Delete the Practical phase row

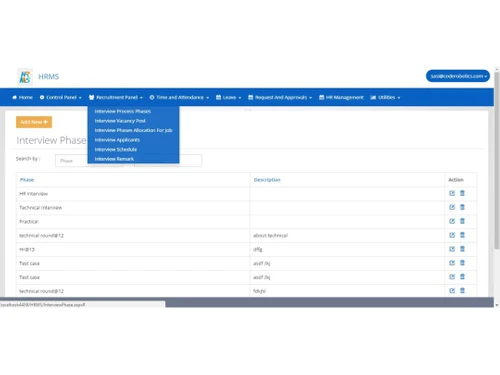click(462, 221)
